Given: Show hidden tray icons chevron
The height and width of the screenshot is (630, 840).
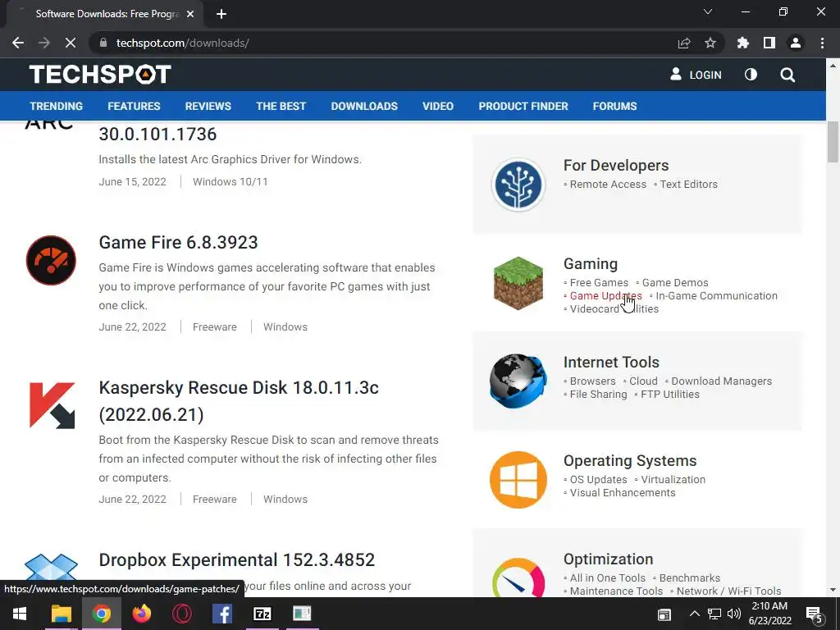Looking at the screenshot, I should (x=694, y=614).
